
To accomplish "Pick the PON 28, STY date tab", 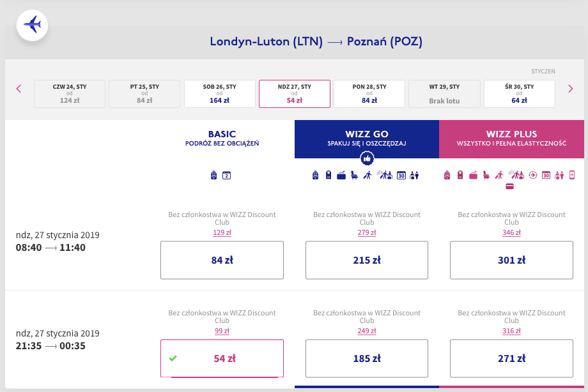I will coord(369,93).
